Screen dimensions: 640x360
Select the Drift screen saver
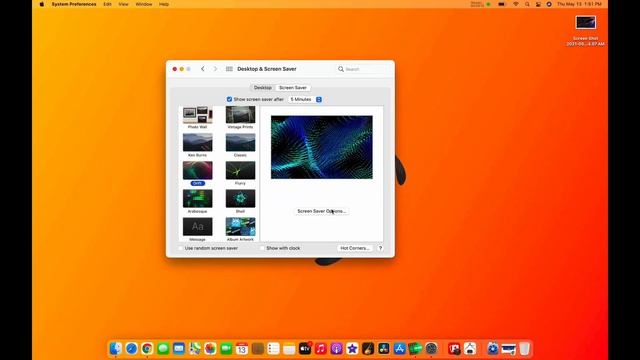click(x=198, y=171)
